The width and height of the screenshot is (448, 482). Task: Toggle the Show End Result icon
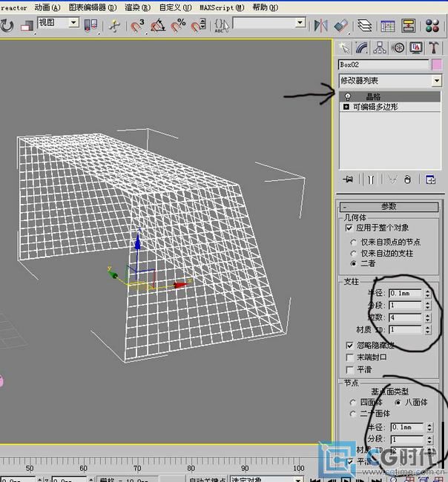(x=371, y=179)
